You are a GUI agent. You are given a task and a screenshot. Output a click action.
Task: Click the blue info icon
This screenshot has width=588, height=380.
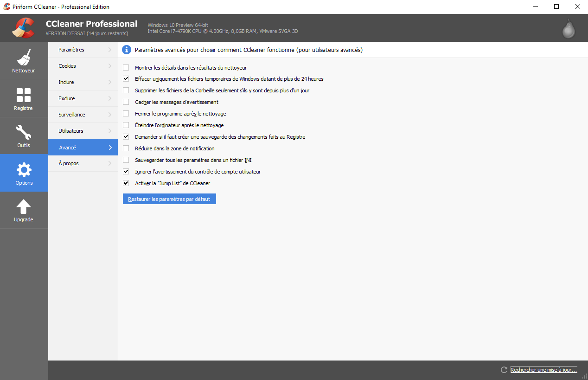click(126, 50)
